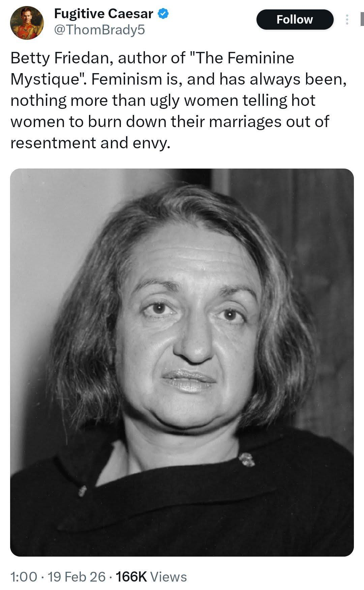Click the 19 Feb 26 date
Screen dimensions: 364x590
(x=77, y=577)
